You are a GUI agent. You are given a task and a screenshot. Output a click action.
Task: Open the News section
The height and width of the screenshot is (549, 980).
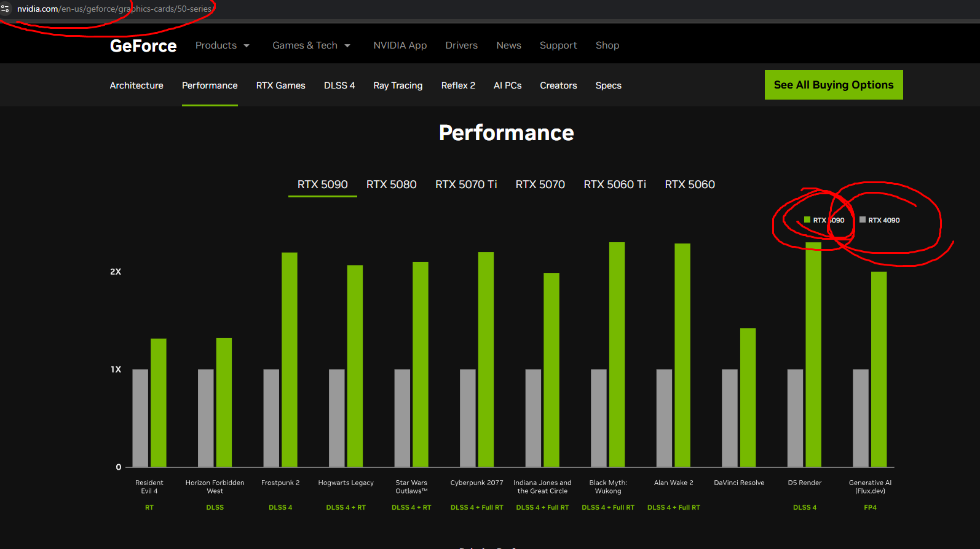[x=509, y=45]
